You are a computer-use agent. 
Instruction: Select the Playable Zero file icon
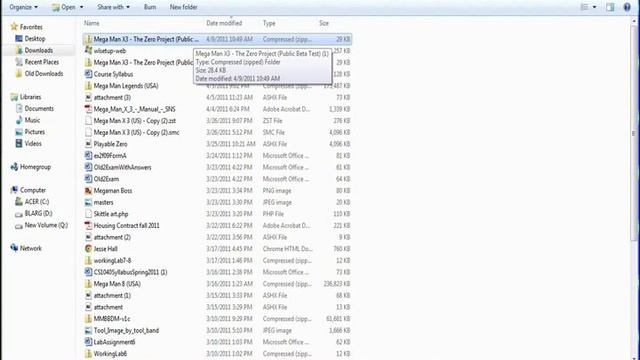tap(88, 144)
